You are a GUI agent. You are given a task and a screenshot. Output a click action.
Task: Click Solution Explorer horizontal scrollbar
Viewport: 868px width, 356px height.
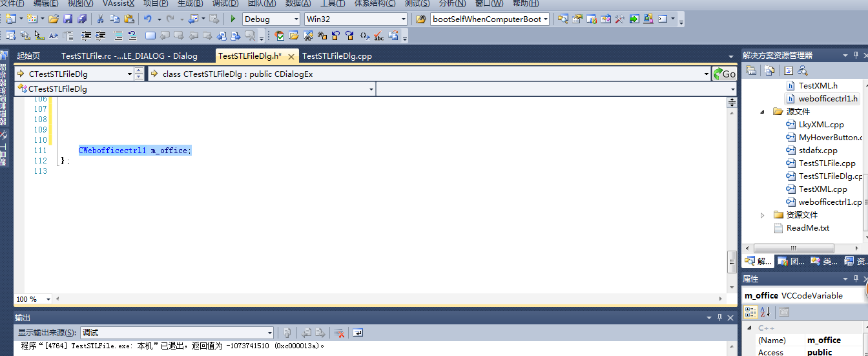[x=793, y=248]
